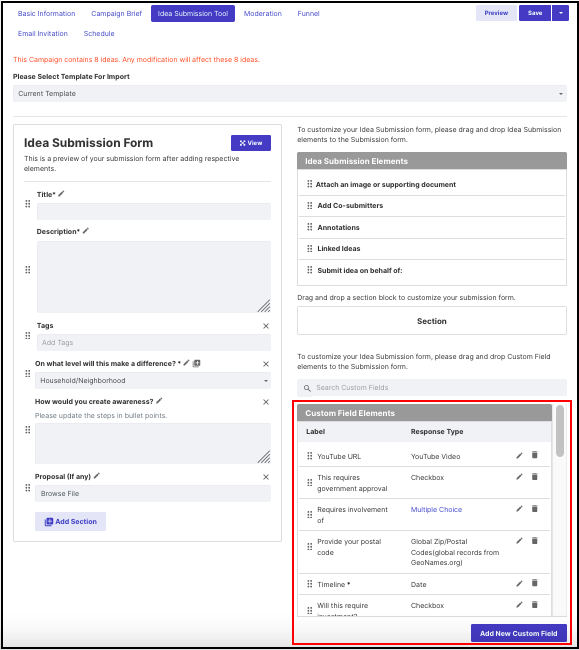
Task: Grab drag handle for Linked Ideas element
Action: (310, 248)
